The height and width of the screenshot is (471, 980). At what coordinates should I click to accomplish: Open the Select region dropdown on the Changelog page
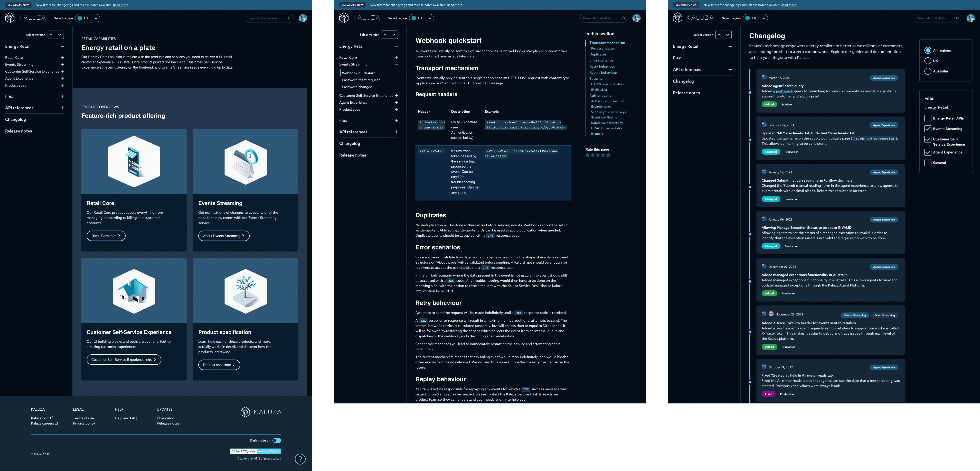click(755, 18)
